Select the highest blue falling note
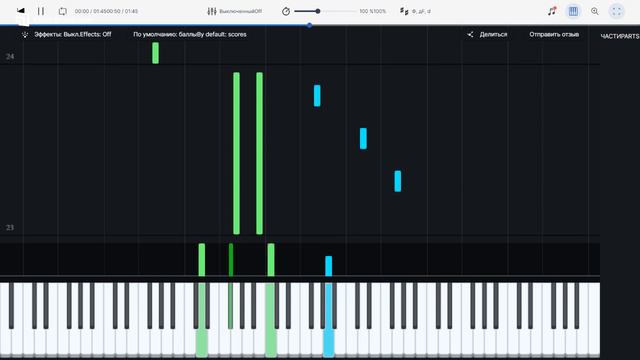Image resolution: width=640 pixels, height=360 pixels. click(x=317, y=96)
